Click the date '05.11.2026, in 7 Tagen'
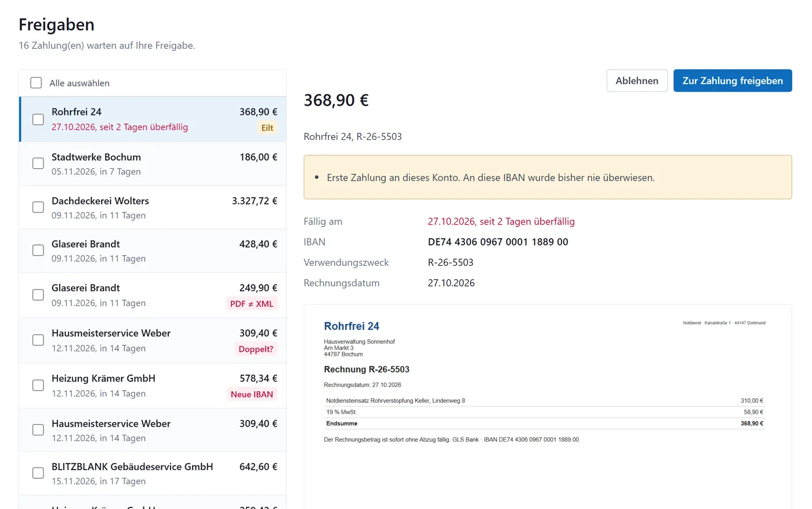 click(96, 172)
